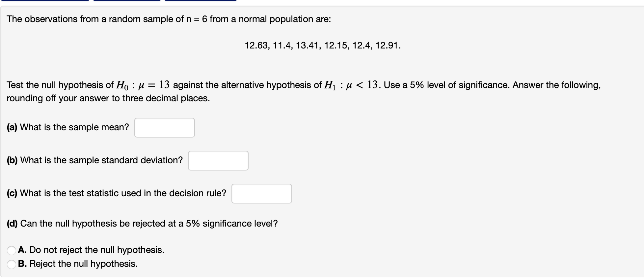Click the question (a) sample mean prompt

tap(67, 127)
